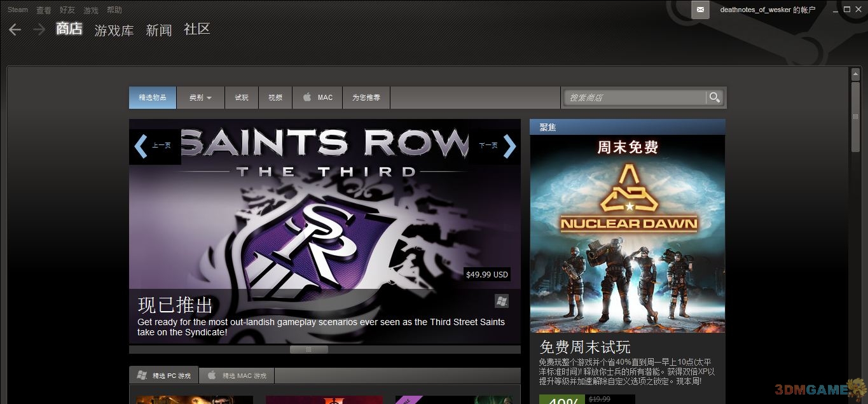Switch to 游戏库 section
The height and width of the screenshot is (404, 868).
[114, 30]
